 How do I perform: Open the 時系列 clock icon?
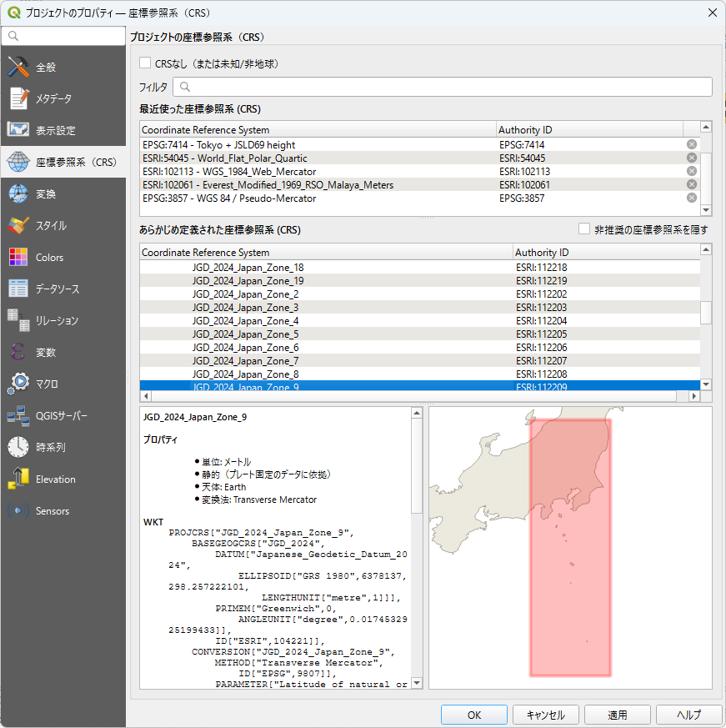18,447
